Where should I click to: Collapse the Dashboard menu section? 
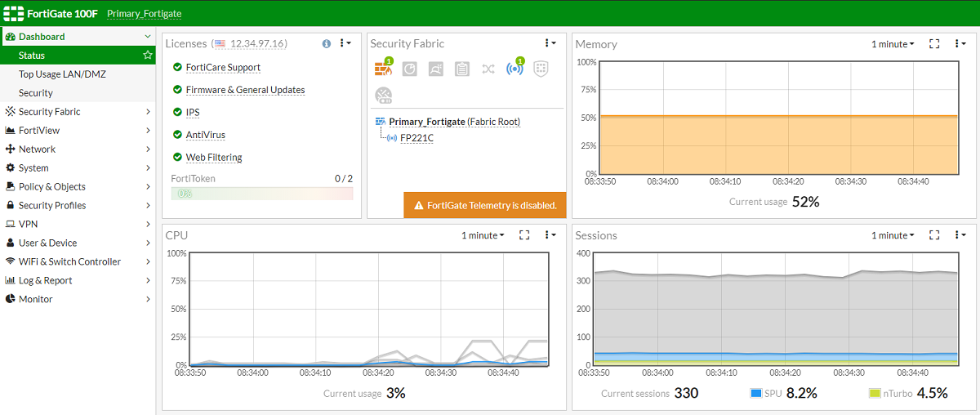pyautogui.click(x=148, y=37)
